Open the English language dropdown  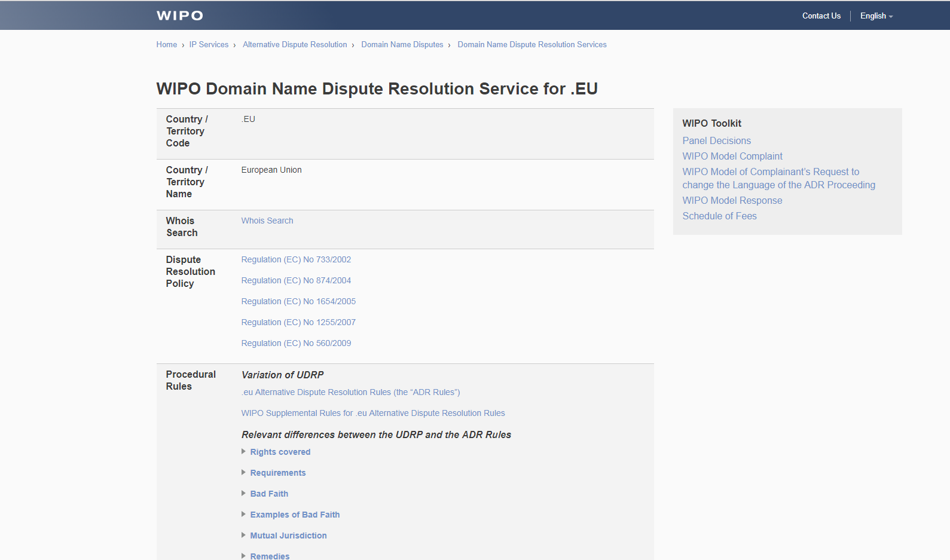pyautogui.click(x=876, y=16)
